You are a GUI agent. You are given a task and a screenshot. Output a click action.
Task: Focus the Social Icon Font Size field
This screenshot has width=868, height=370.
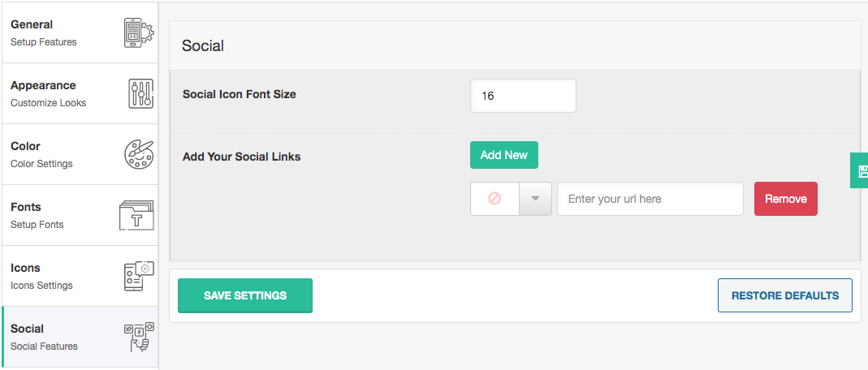point(523,96)
